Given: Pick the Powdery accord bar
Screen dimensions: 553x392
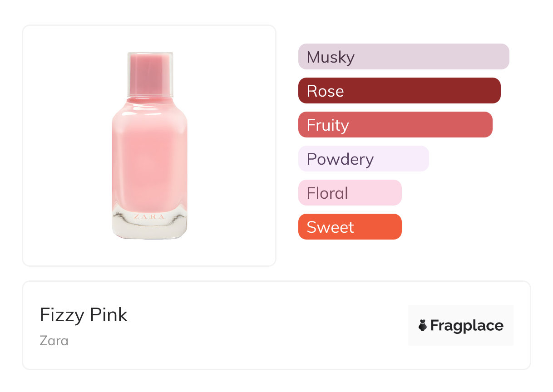Looking at the screenshot, I should 363,159.
